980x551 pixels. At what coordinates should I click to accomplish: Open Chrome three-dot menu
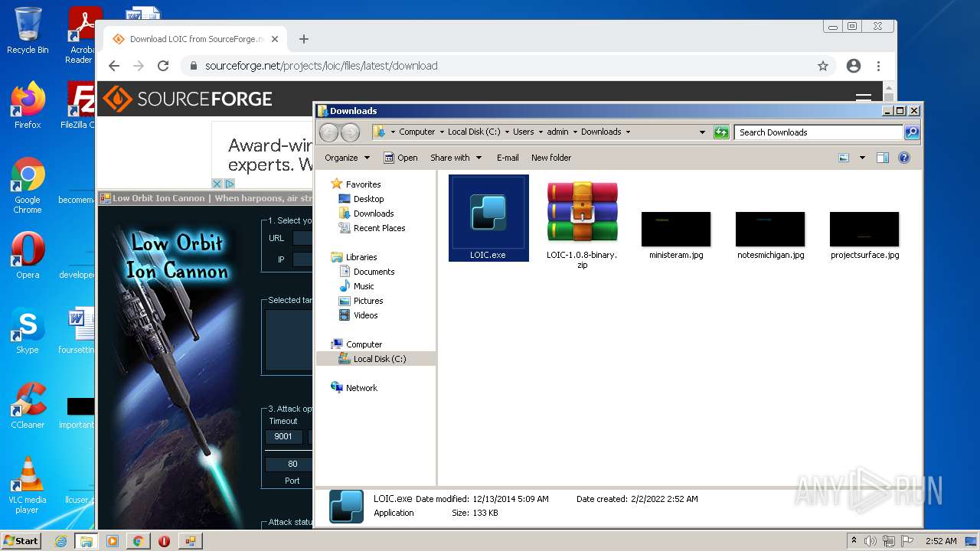pos(879,66)
